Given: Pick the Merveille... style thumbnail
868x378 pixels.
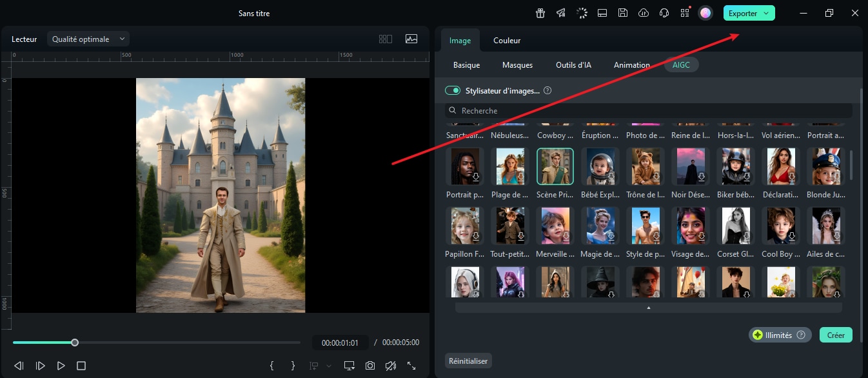Looking at the screenshot, I should 555,226.
